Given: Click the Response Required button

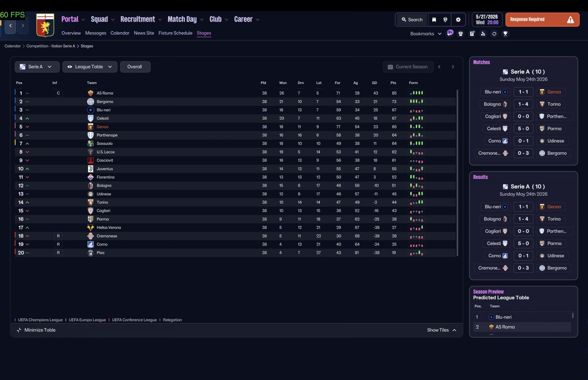Looking at the screenshot, I should click(543, 20).
